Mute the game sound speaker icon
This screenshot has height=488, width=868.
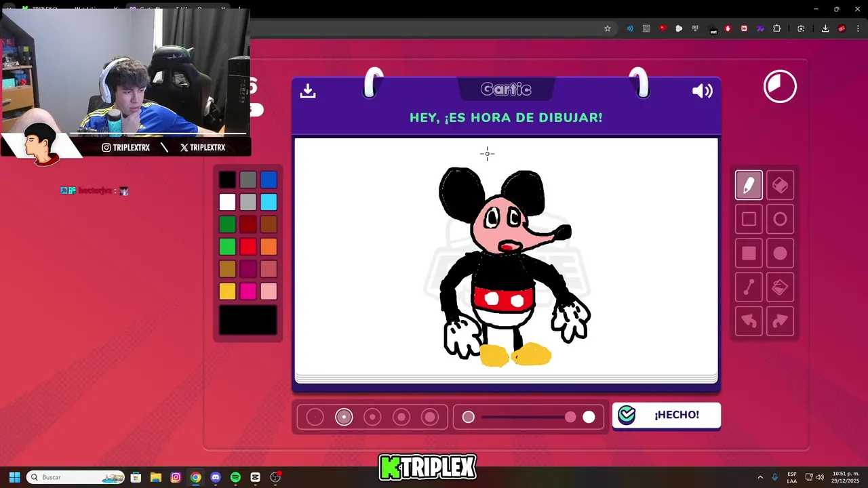(x=702, y=91)
